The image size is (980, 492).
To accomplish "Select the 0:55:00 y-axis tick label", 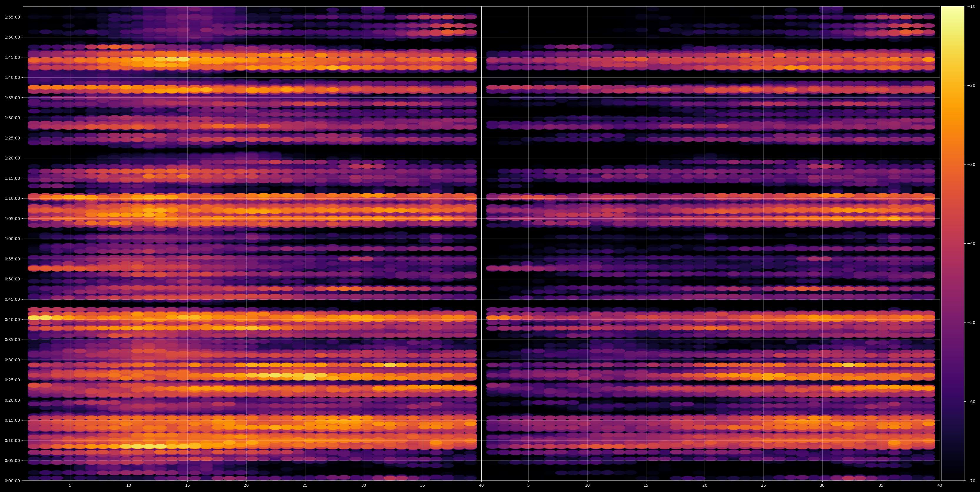I will pyautogui.click(x=12, y=259).
